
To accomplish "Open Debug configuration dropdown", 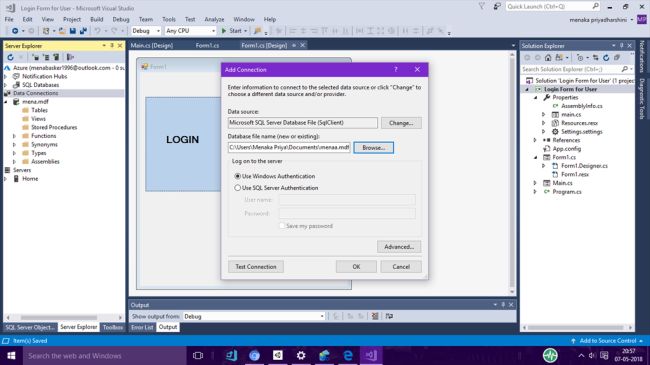I will 146,31.
